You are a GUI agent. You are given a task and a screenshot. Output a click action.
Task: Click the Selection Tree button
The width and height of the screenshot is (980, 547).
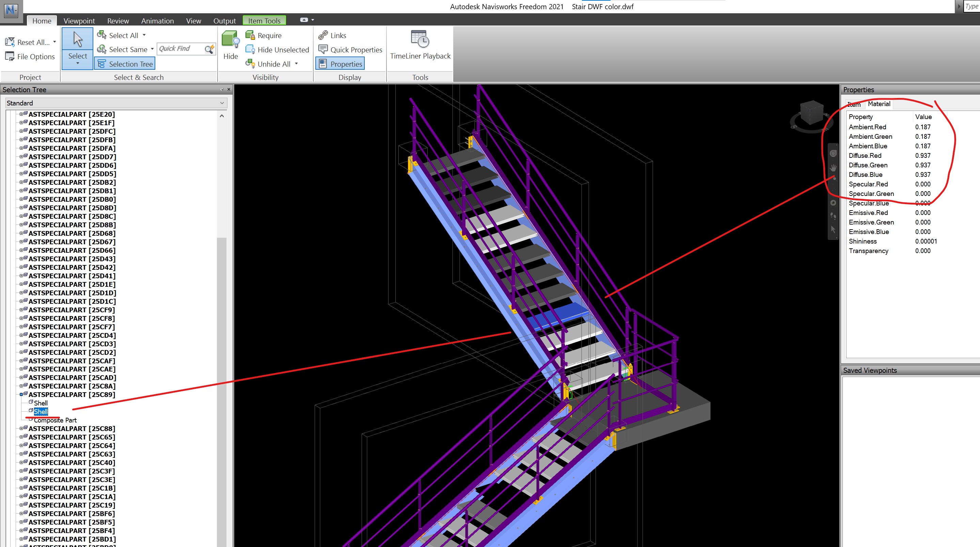[x=124, y=64]
